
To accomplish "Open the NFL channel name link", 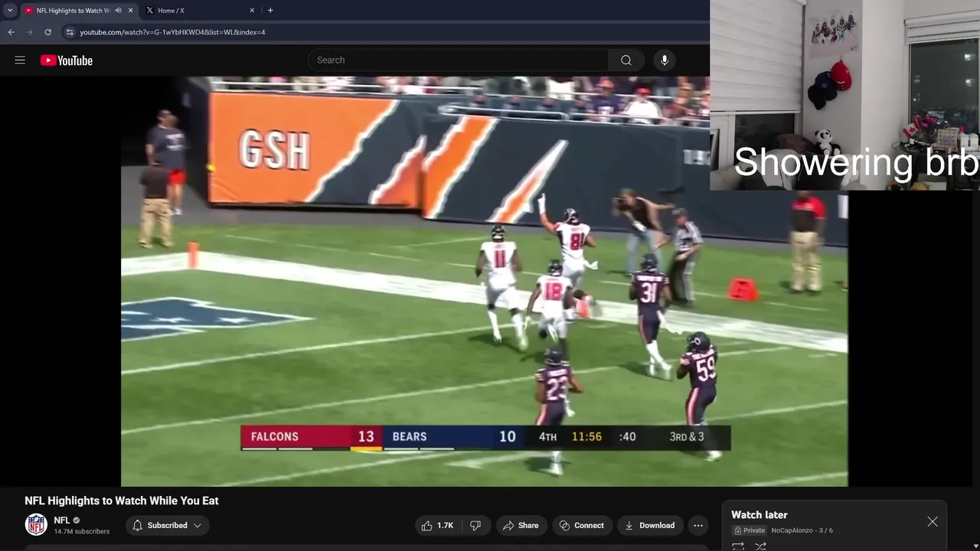I will click(62, 520).
